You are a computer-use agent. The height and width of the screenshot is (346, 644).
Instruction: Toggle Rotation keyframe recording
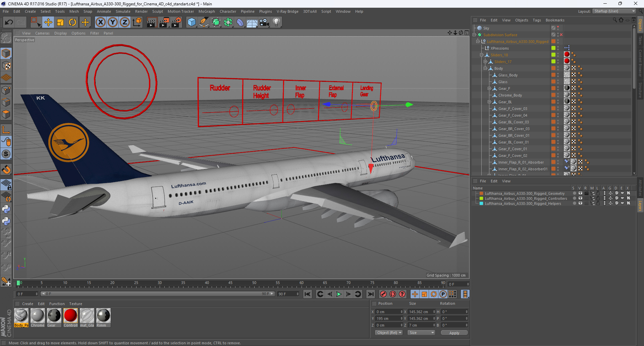[x=434, y=294]
